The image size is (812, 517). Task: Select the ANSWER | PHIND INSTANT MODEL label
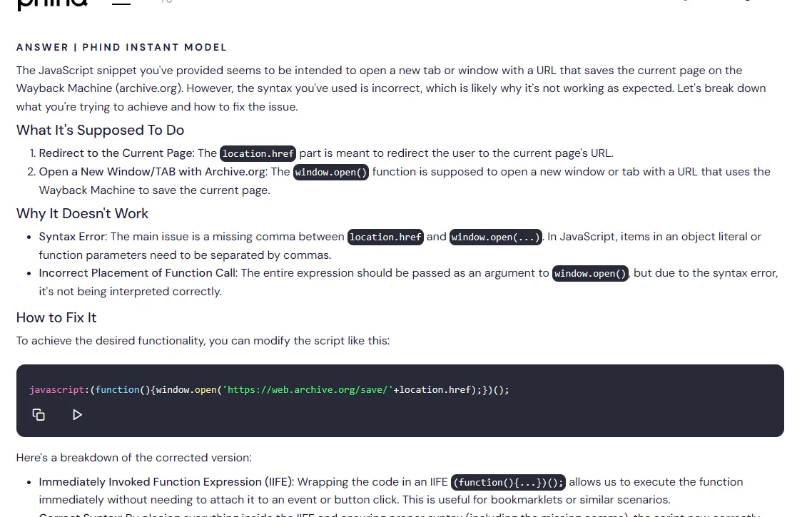click(121, 47)
